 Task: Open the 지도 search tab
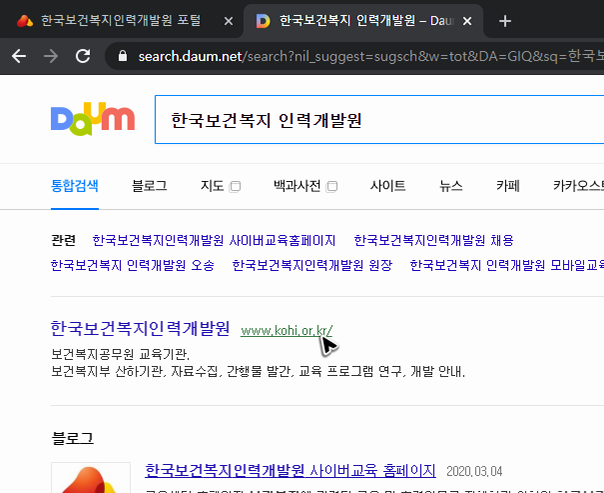212,186
